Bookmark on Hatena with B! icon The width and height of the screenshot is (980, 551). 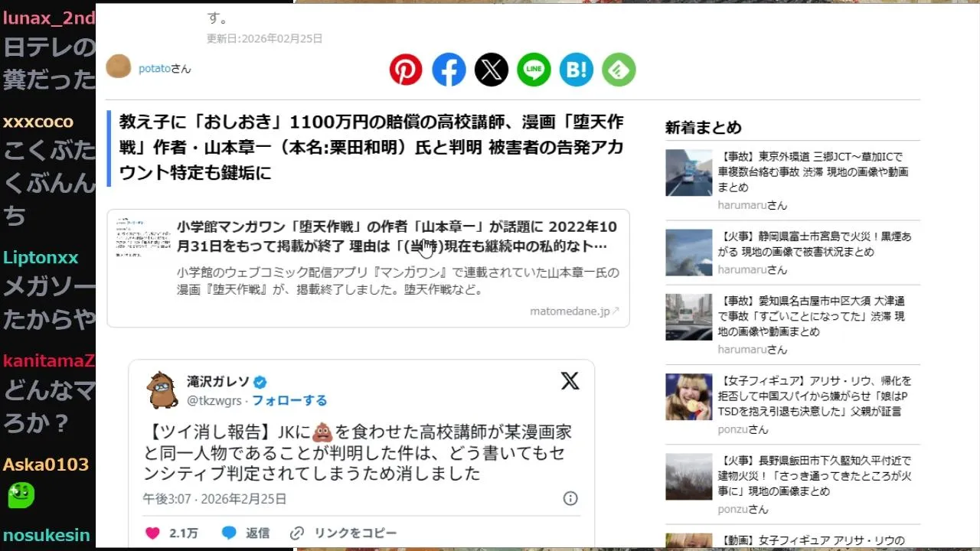pyautogui.click(x=577, y=70)
